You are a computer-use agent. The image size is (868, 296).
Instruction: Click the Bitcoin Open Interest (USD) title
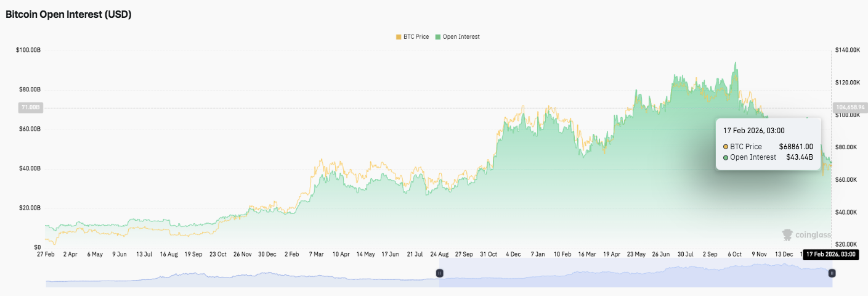68,15
